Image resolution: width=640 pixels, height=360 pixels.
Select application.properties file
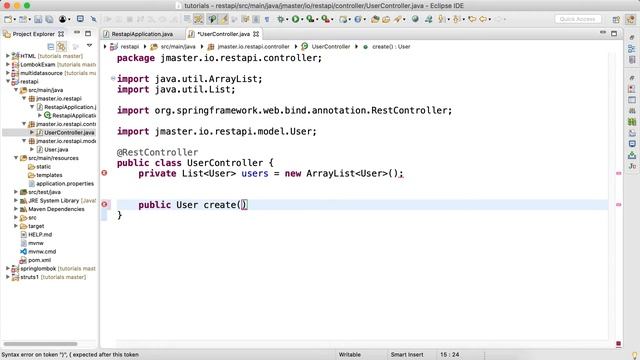coord(65,183)
